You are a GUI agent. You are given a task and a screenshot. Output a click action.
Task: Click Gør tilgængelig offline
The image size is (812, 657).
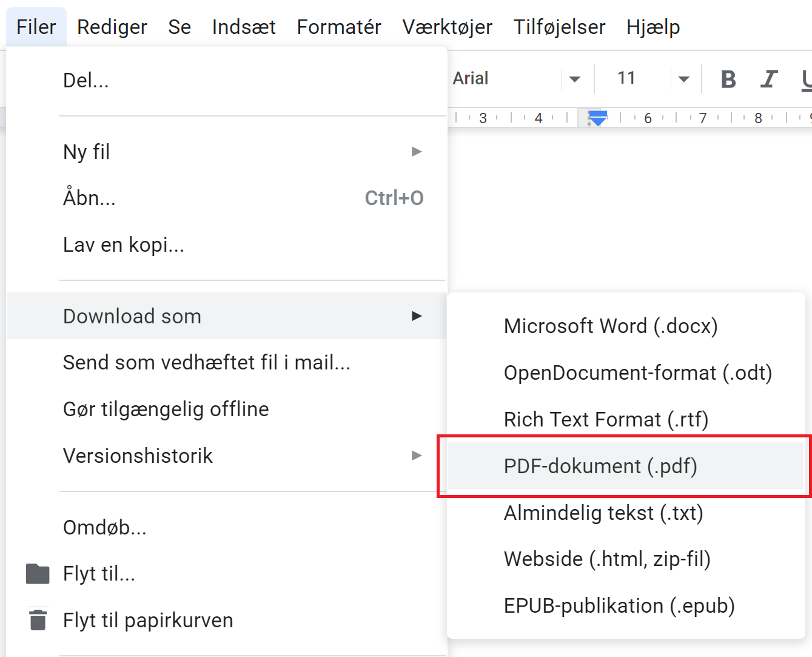[x=166, y=409]
